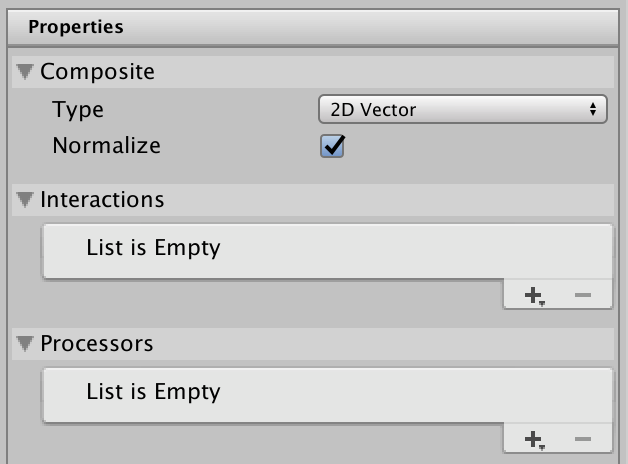Collapse the Composite section triangle
628x464 pixels.
(x=25, y=72)
